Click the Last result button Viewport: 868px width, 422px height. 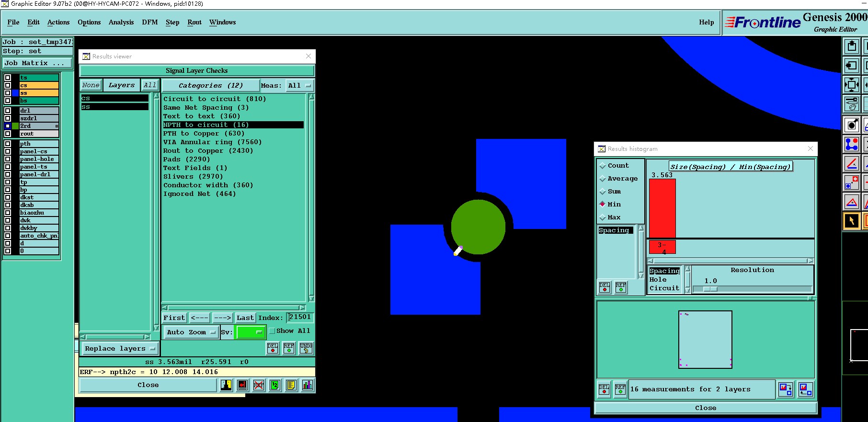click(x=245, y=318)
